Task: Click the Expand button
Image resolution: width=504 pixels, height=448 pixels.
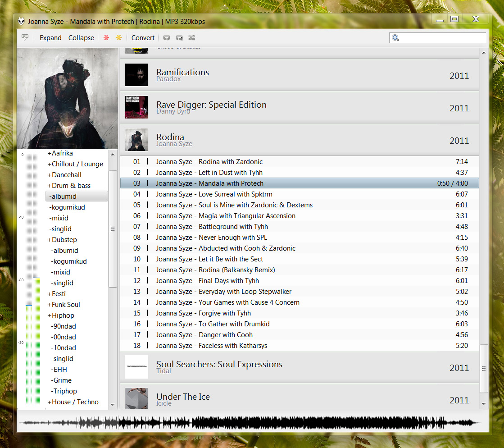Action: (x=50, y=38)
